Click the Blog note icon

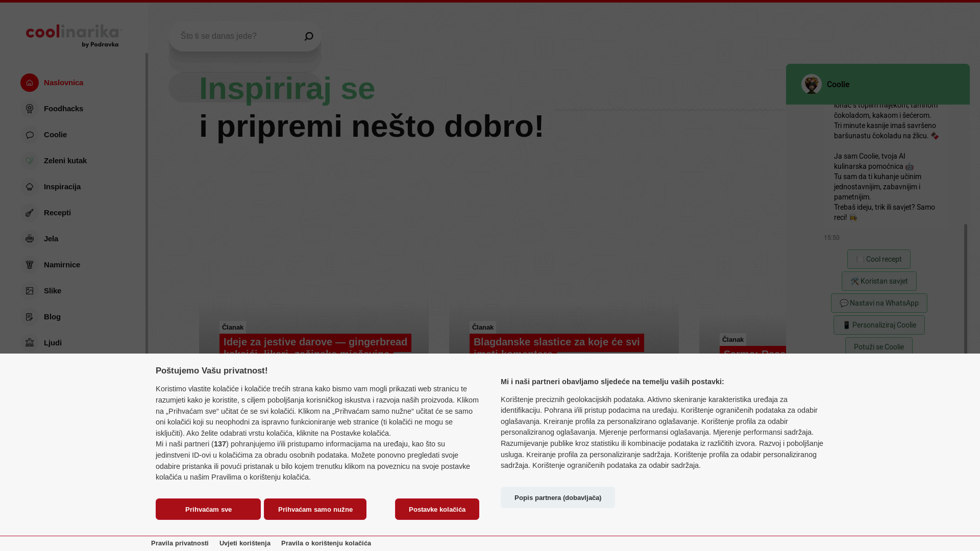pyautogui.click(x=30, y=317)
